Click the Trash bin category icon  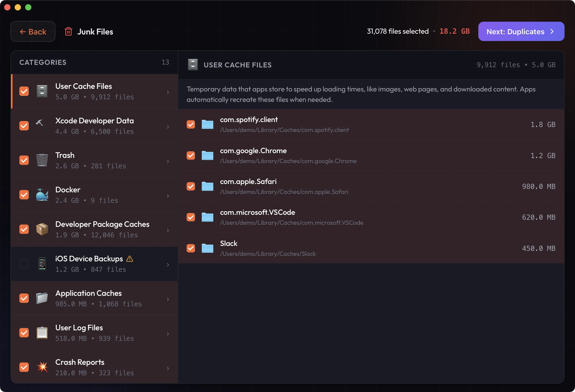42,160
